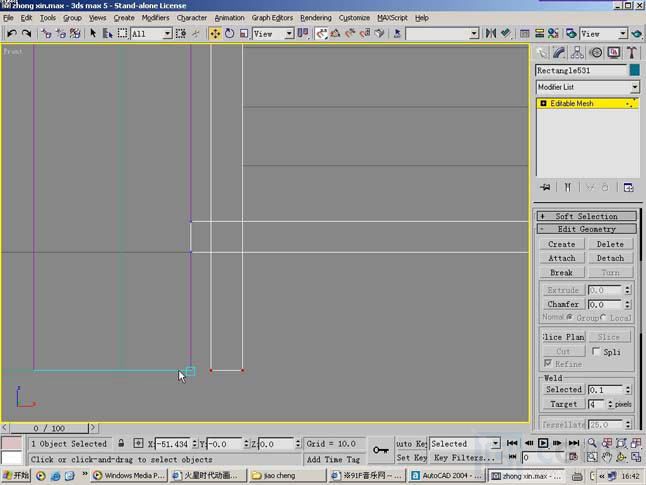Open the MAXScript menu
This screenshot has height=485, width=646.
[x=392, y=18]
